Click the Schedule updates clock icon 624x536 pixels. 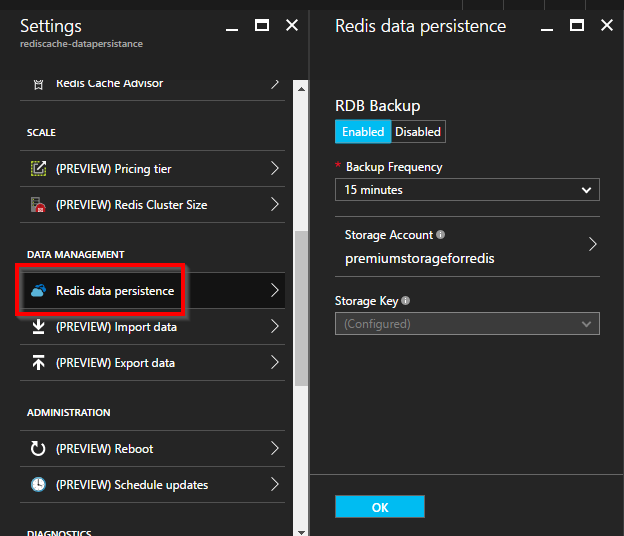(x=39, y=485)
